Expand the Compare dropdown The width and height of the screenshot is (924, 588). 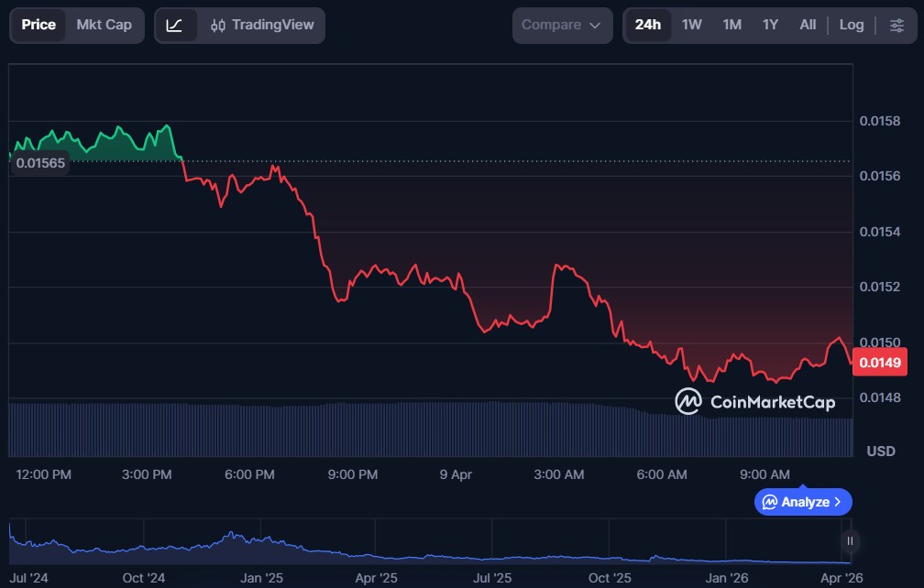click(x=562, y=25)
